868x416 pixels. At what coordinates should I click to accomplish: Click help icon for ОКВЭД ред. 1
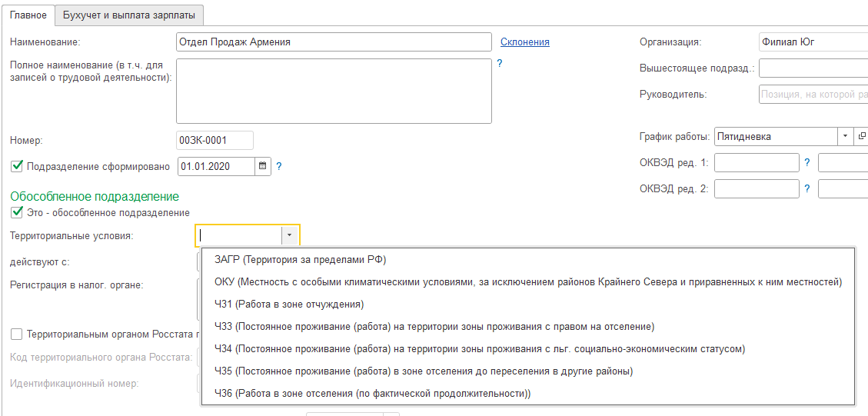pos(807,162)
